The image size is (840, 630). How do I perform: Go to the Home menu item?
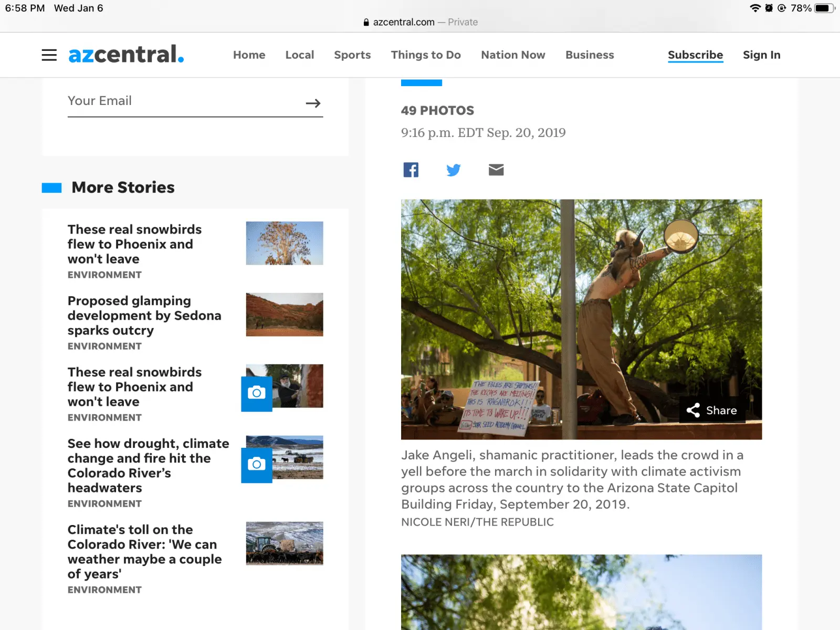click(249, 55)
